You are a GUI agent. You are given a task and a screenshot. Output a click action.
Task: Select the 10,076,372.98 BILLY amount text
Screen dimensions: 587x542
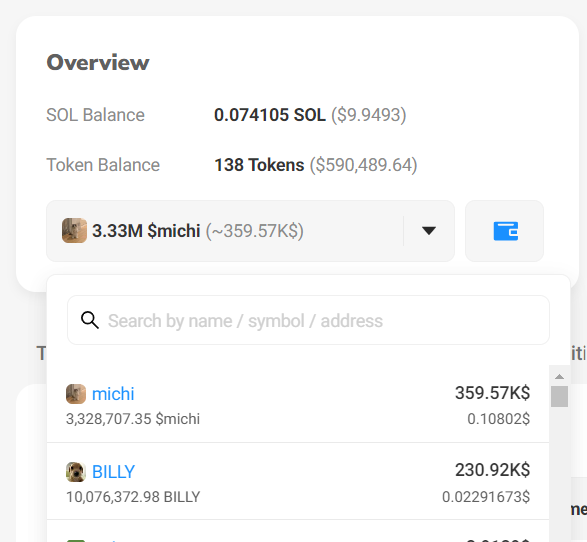(133, 497)
